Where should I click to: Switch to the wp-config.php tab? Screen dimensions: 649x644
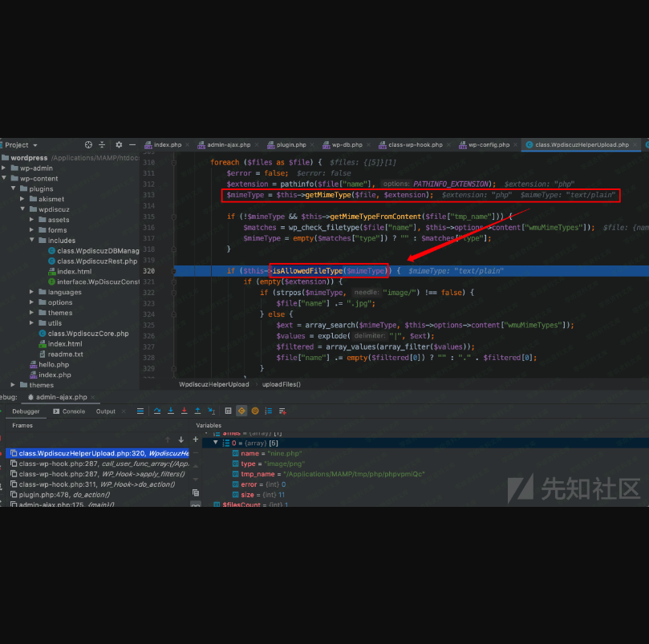pyautogui.click(x=489, y=145)
